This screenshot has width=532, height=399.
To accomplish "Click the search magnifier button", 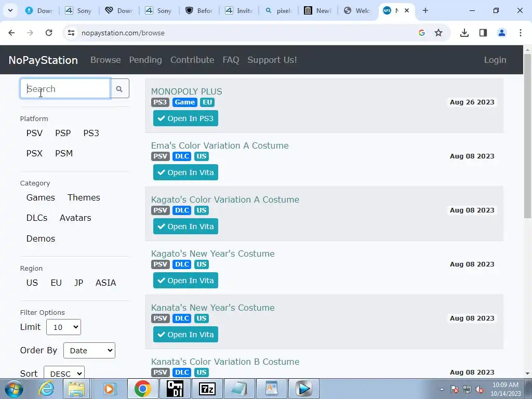I will [x=119, y=88].
